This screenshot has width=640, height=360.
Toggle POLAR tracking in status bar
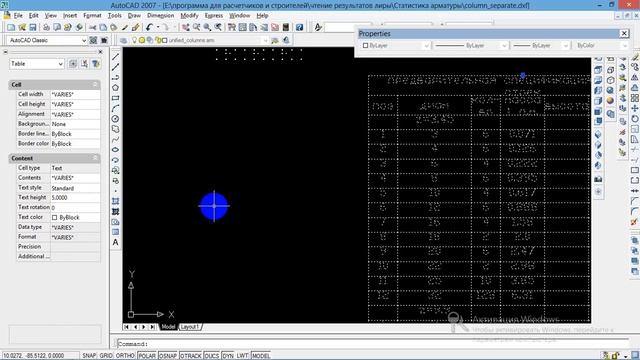tap(147, 356)
